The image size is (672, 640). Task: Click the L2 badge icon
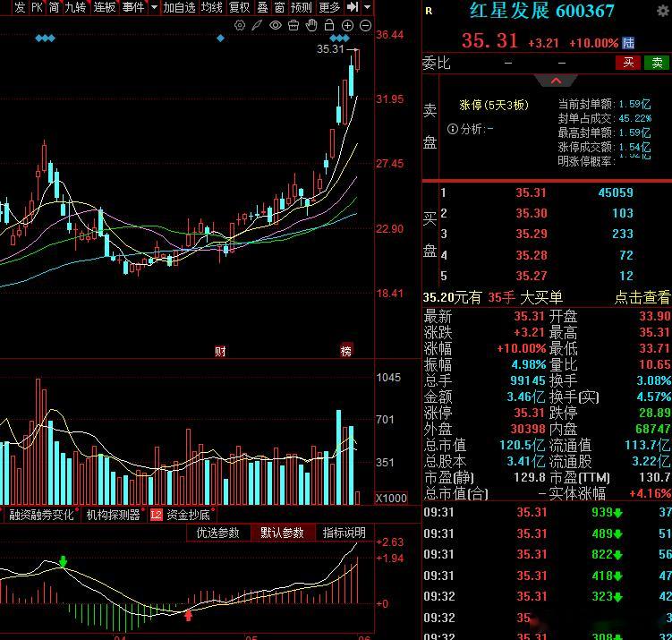point(156,515)
